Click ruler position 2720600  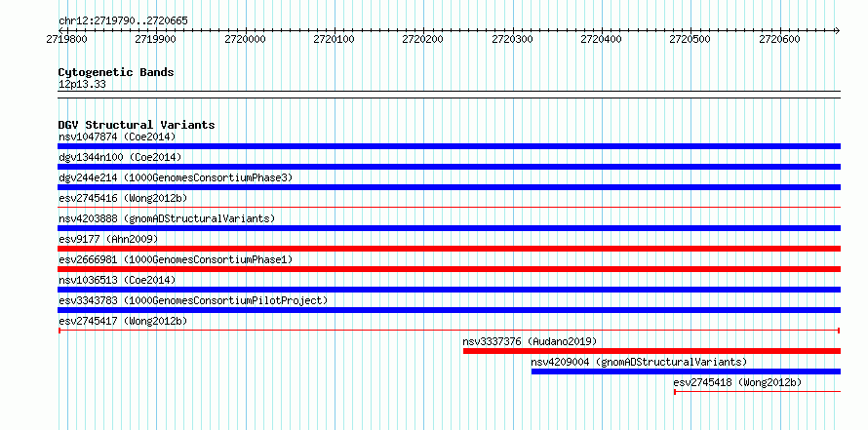click(780, 39)
